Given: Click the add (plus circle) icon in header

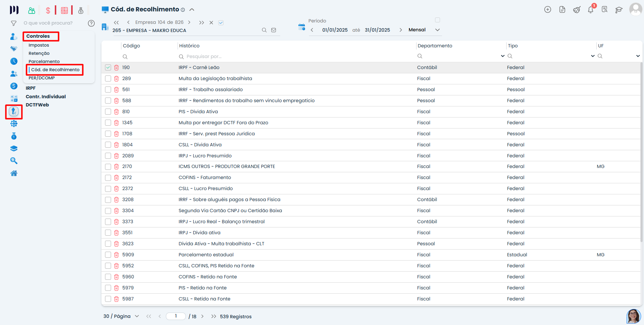Looking at the screenshot, I should pyautogui.click(x=548, y=10).
